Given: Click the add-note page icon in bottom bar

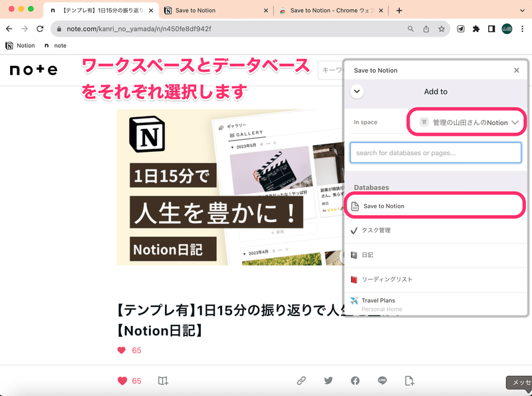Looking at the screenshot, I should pyautogui.click(x=409, y=381).
